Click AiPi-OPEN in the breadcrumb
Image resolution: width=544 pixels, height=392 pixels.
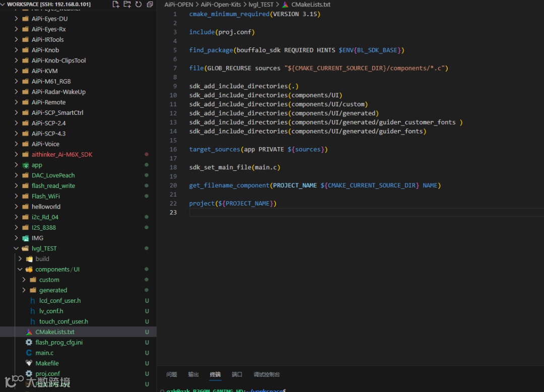179,5
